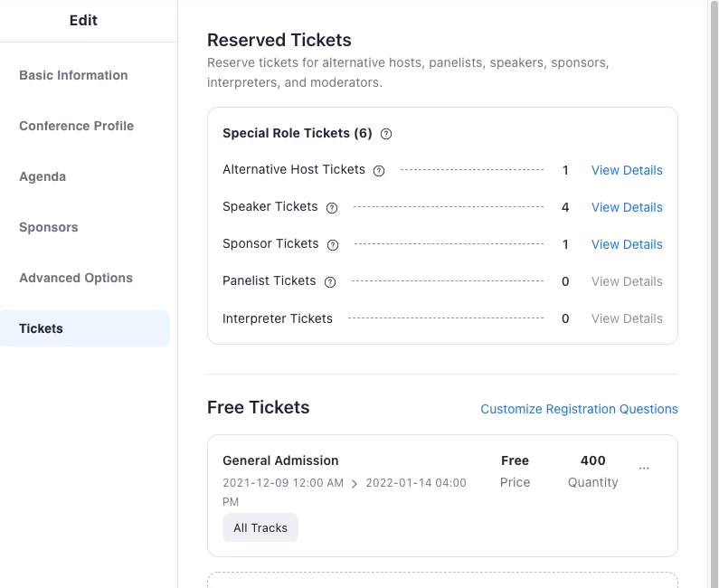Image resolution: width=719 pixels, height=588 pixels.
Task: Click the General Admission ticket title
Action: tap(280, 460)
